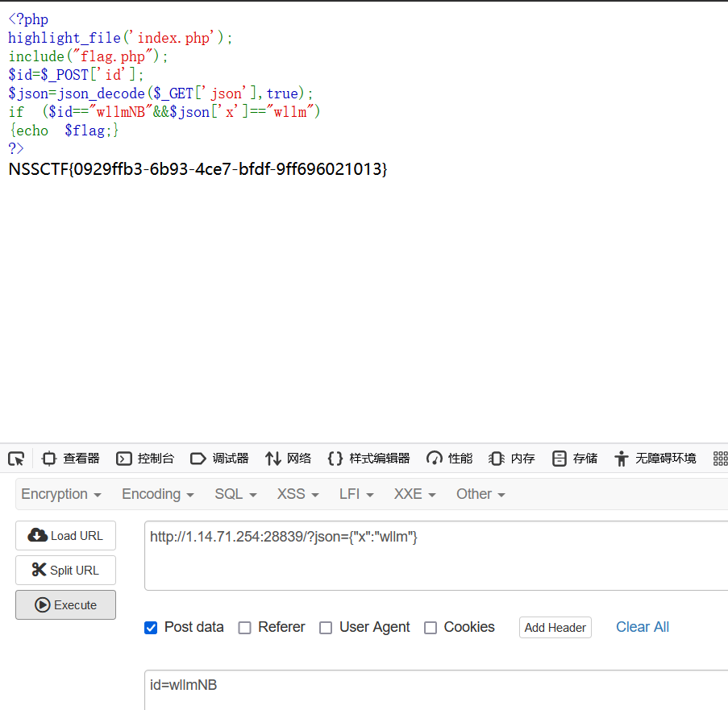Viewport: 728px width, 710px height.
Task: Click the opening <?php tag
Action: [28, 19]
